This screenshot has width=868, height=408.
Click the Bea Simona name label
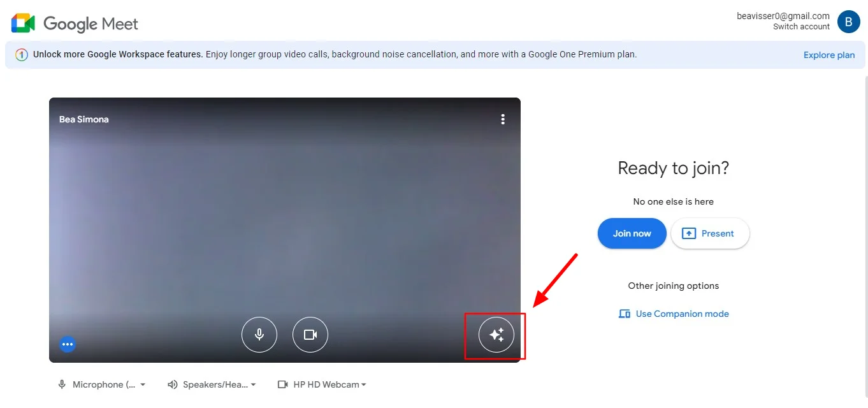(84, 119)
